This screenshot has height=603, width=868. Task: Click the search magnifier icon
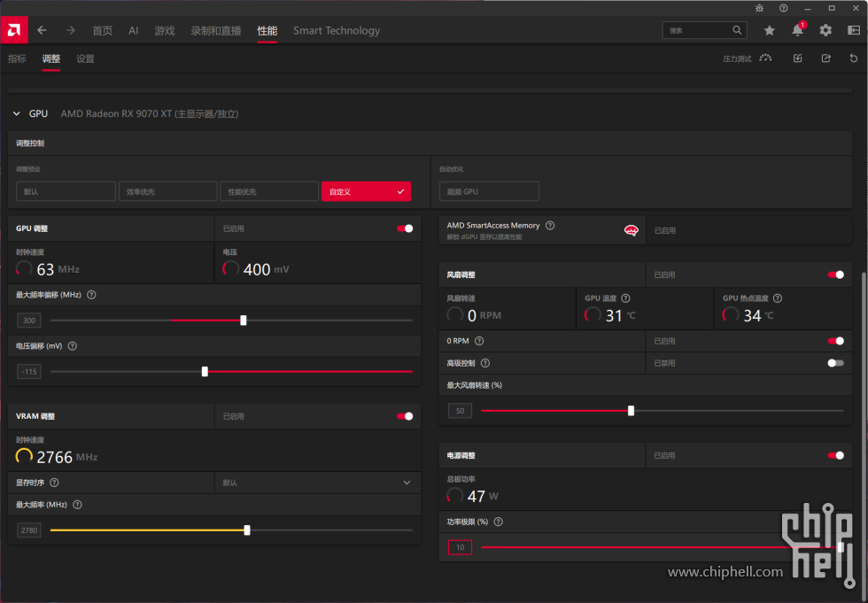point(737,30)
